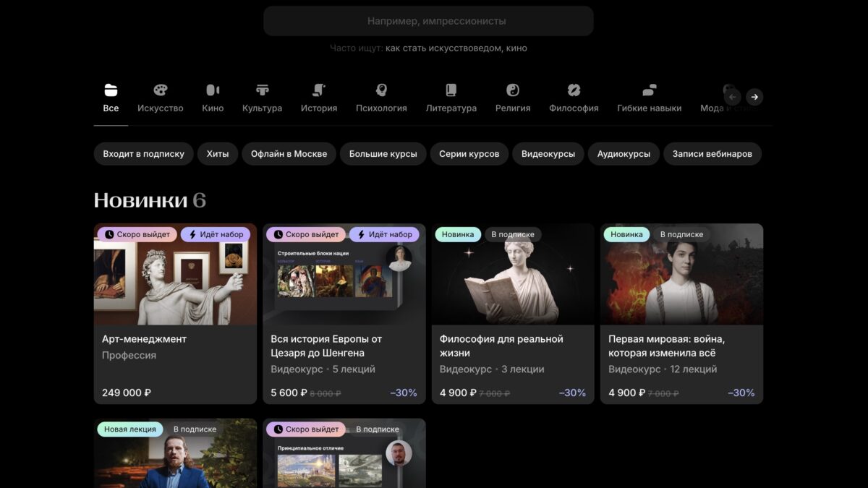Select the Религия yin-yang icon
The width and height of the screenshot is (868, 488).
tap(513, 90)
